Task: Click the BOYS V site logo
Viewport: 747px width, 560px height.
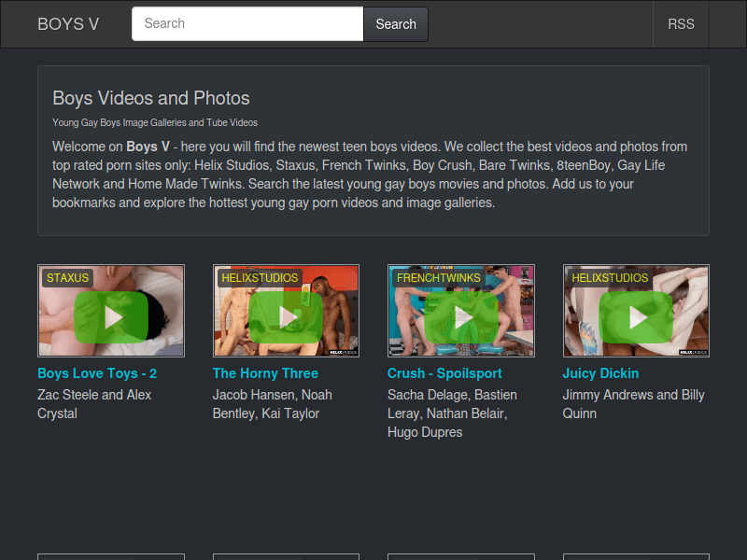Action: 68,24
